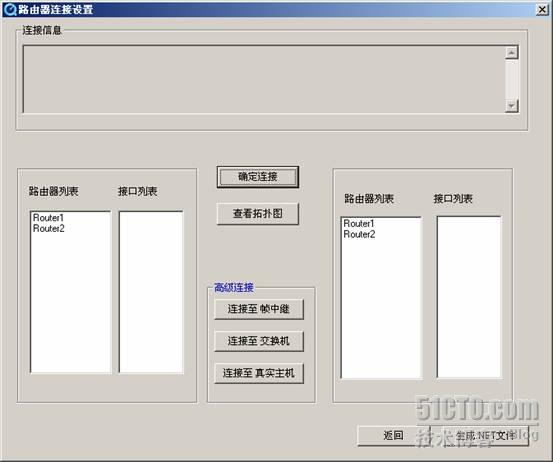Click the scroll down arrow in 连接信息
The width and height of the screenshot is (553, 462).
(512, 105)
